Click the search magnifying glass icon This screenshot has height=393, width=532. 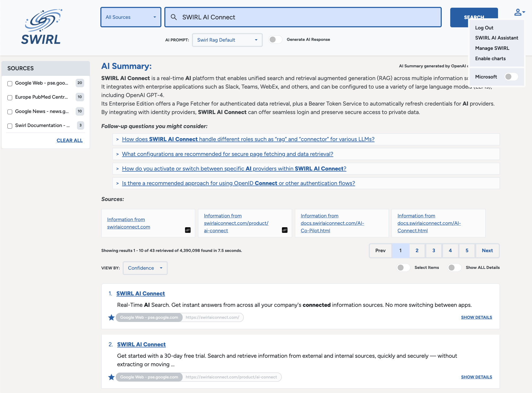(x=173, y=17)
